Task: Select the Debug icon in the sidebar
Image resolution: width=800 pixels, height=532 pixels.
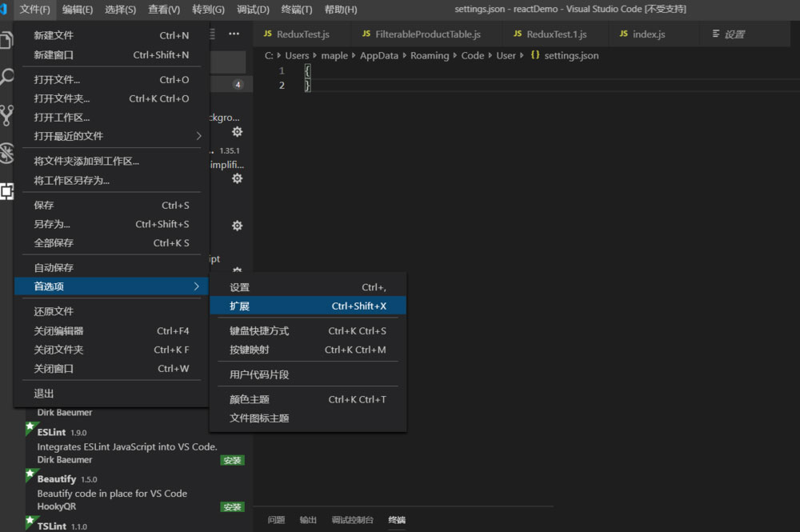Action: pyautogui.click(x=8, y=152)
